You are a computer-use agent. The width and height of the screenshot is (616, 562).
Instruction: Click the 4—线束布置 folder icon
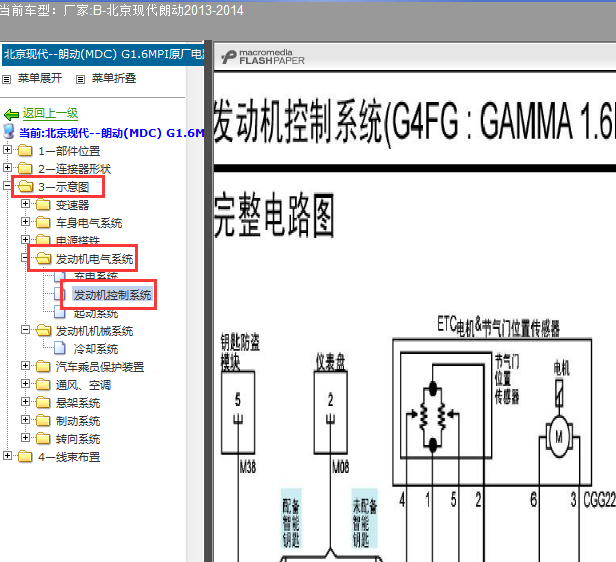25,456
